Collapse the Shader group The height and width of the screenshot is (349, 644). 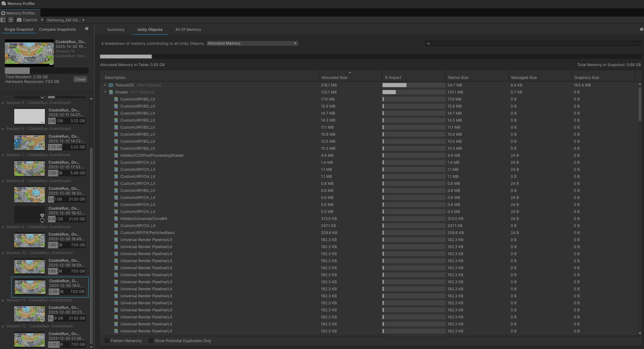pos(105,92)
